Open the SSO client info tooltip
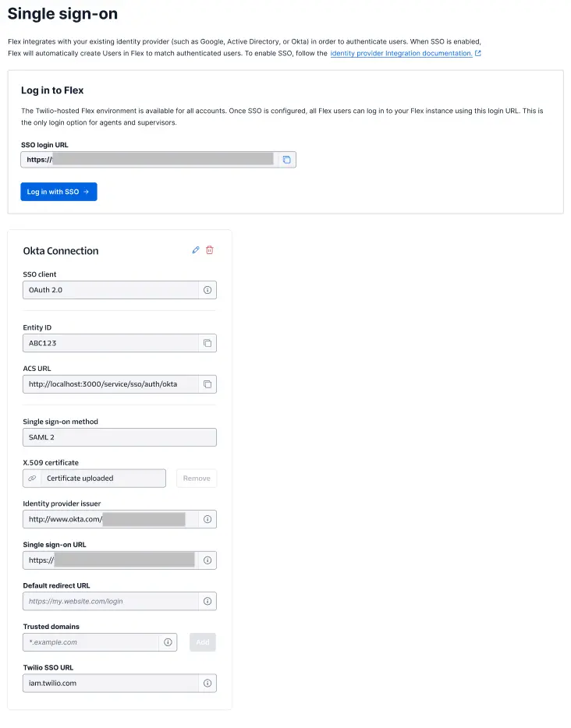The image size is (571, 728). (207, 289)
